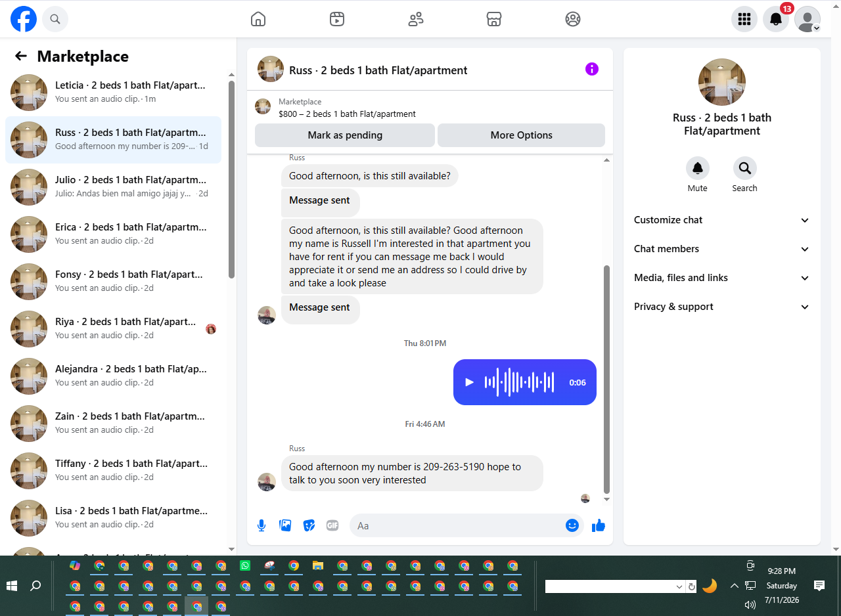
Task: Click the large listing photo in details panel
Action: pyautogui.click(x=722, y=82)
